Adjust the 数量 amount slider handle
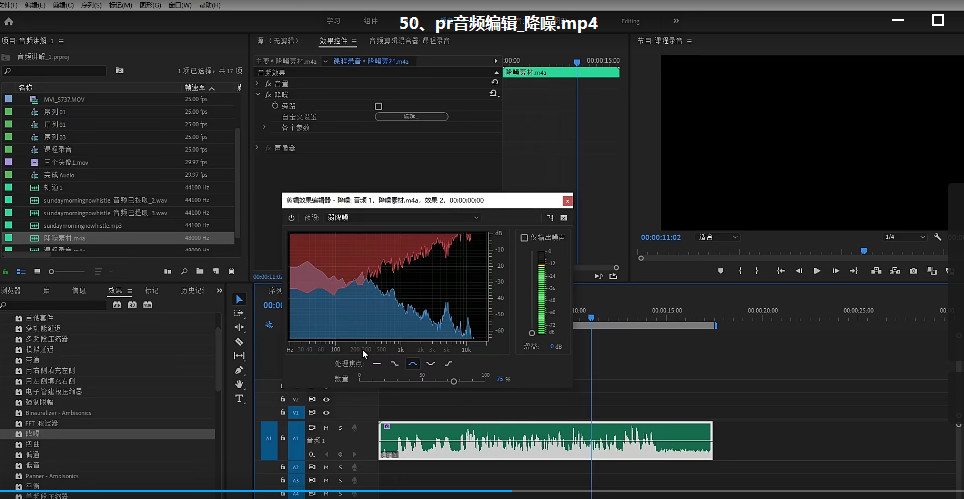The image size is (964, 499). [x=454, y=381]
